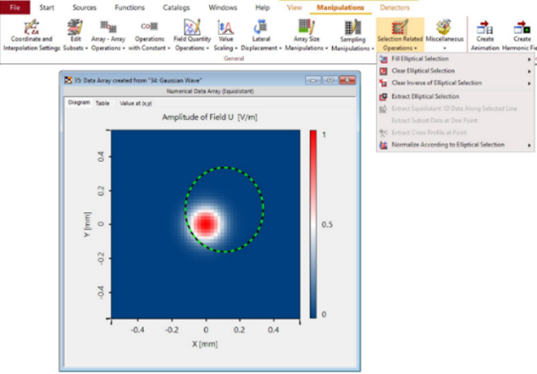Open the Sampling Manipulations dropdown

(x=352, y=35)
